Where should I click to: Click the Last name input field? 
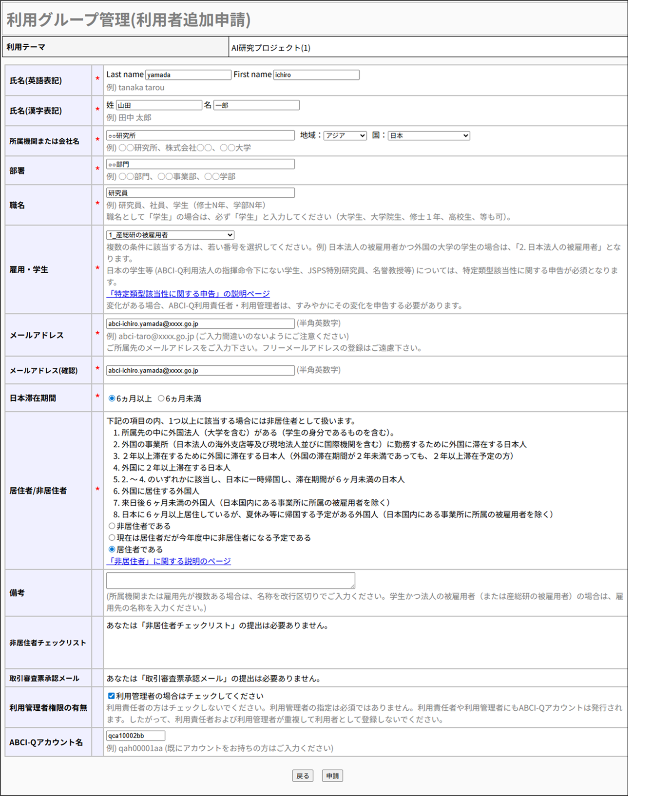[x=188, y=75]
